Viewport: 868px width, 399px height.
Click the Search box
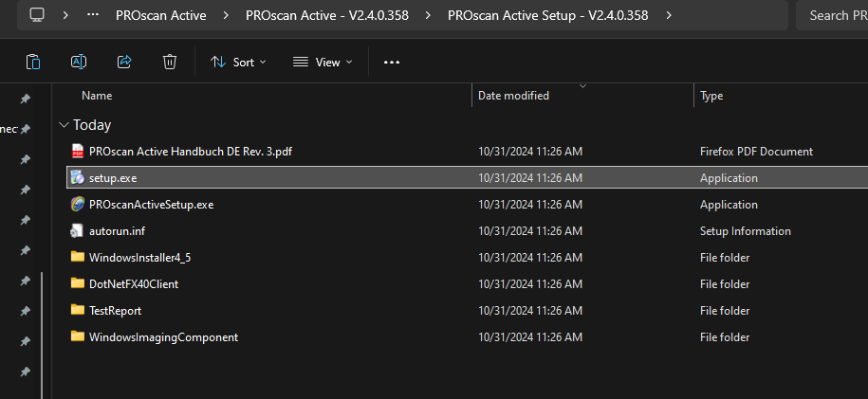point(831,15)
